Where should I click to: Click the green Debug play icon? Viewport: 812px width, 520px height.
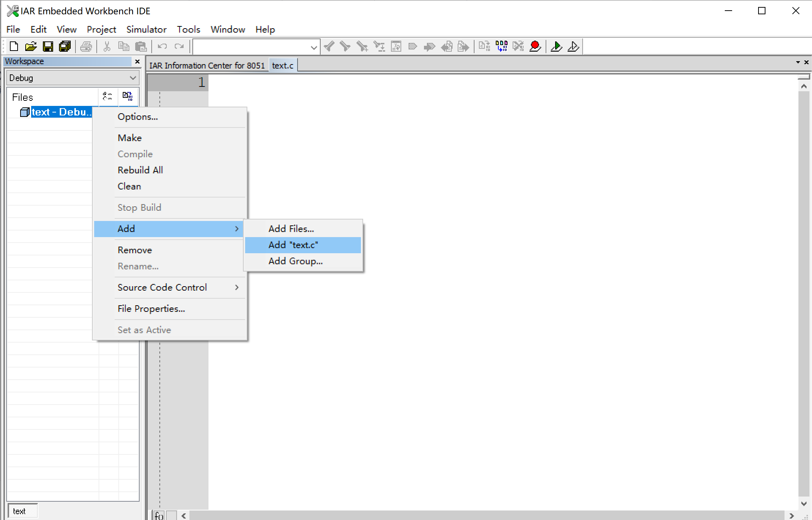[556, 47]
